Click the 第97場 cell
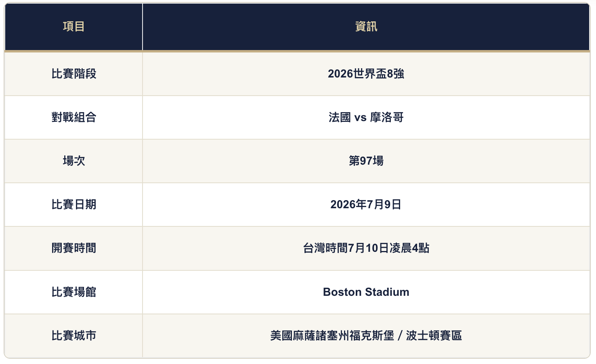The image size is (596, 364). click(366, 161)
